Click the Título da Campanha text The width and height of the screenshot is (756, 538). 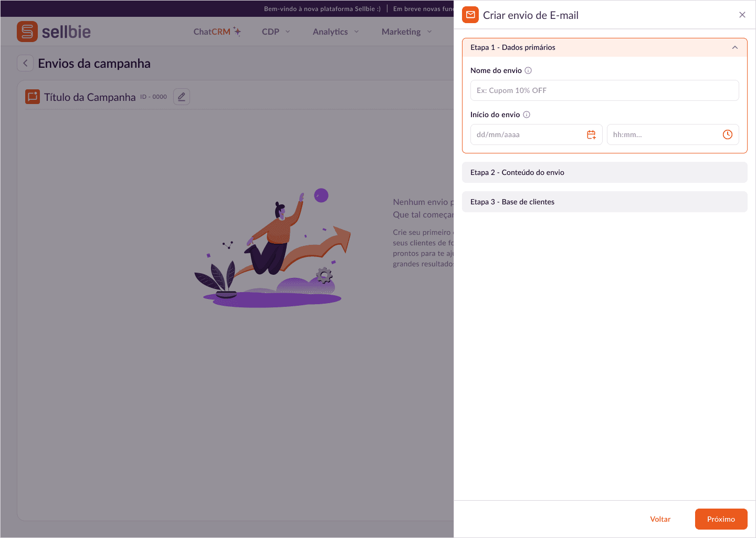point(90,97)
